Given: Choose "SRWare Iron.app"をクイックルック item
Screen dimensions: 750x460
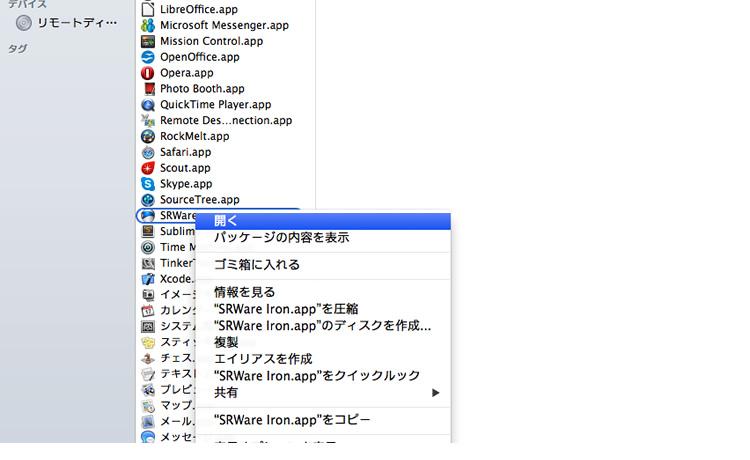Looking at the screenshot, I should 323,376.
